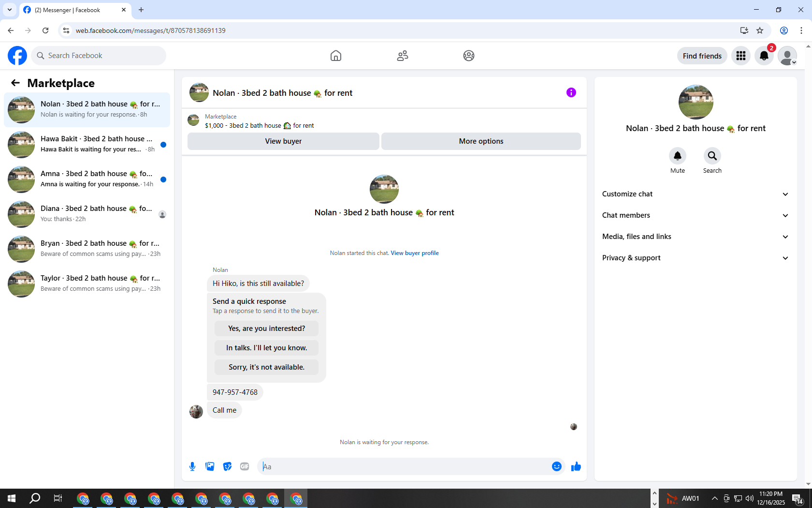Choose a GIF
This screenshot has height=508, width=812.
pos(245,466)
